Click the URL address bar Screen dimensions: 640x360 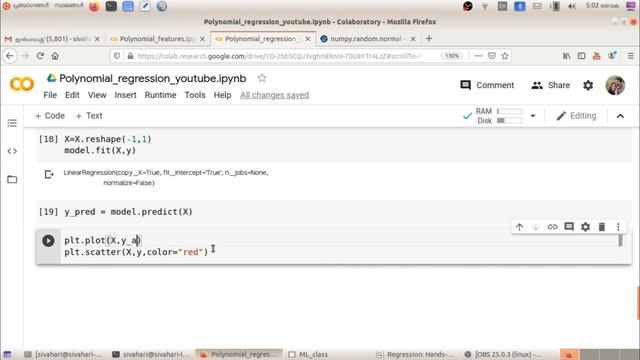(280, 56)
